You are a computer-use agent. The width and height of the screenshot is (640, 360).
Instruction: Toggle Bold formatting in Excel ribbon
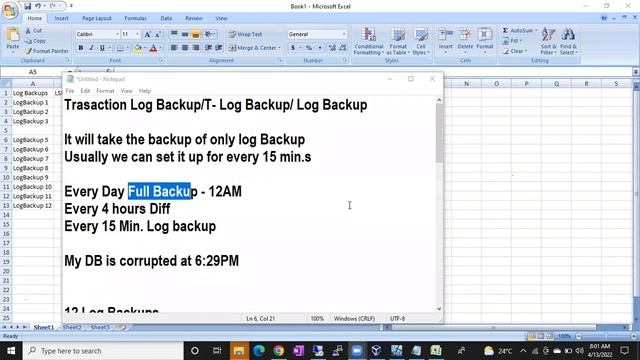[81, 48]
